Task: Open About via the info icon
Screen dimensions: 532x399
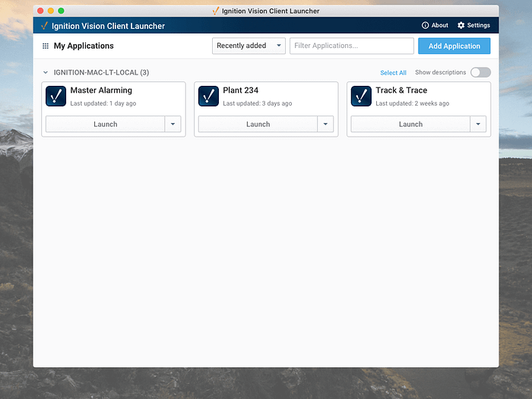Action: [426, 25]
